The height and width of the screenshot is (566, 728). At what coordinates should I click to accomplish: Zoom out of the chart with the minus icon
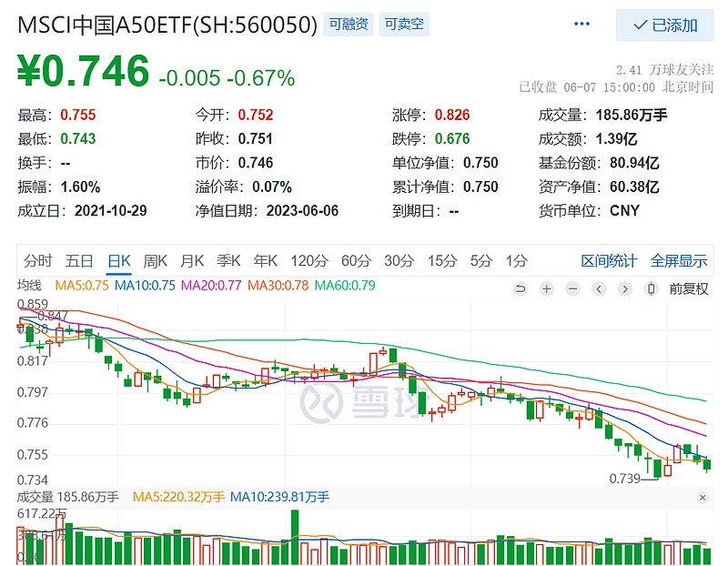572,288
